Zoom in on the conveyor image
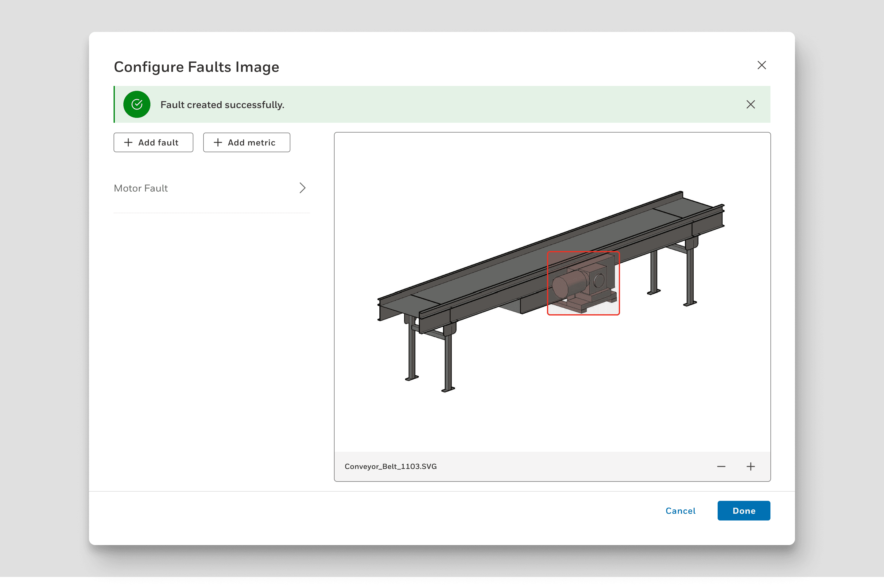The image size is (884, 588). [x=750, y=466]
